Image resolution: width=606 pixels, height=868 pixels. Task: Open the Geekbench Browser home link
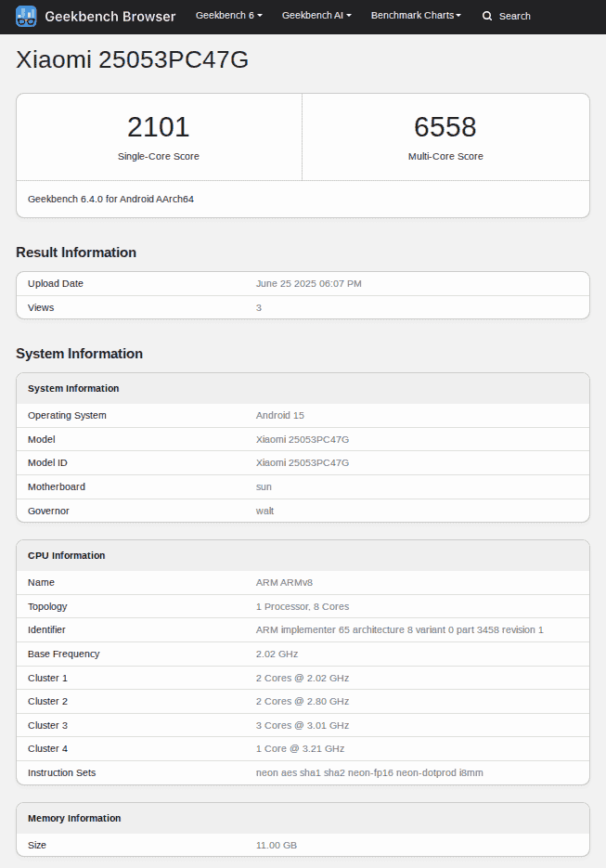coord(110,16)
